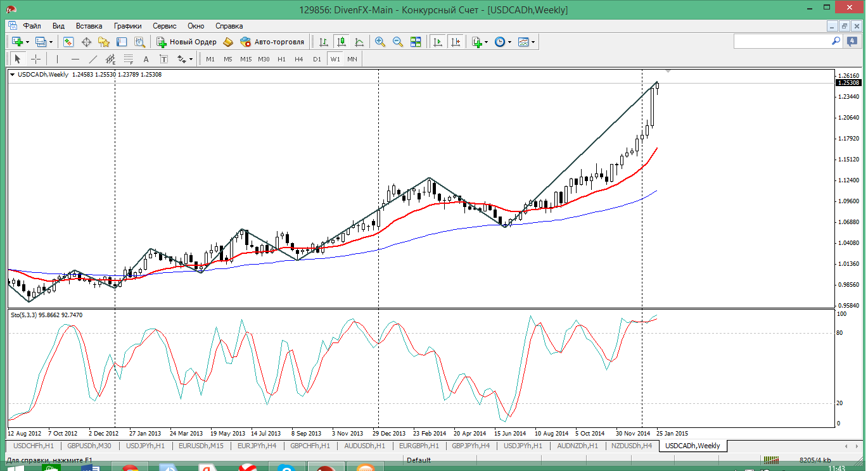Switch to the EURUSDh,M15 chart tab
868x471 pixels.
pyautogui.click(x=200, y=446)
